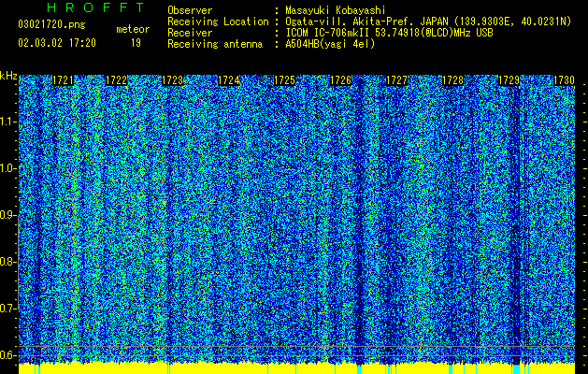Click the Observer label
Image resolution: width=588 pixels, height=374 pixels.
[190, 10]
